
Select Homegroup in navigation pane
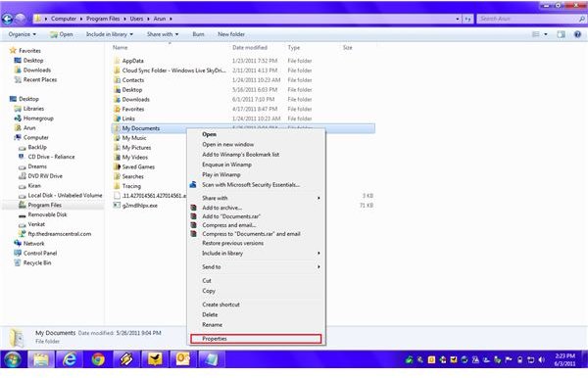[38, 118]
